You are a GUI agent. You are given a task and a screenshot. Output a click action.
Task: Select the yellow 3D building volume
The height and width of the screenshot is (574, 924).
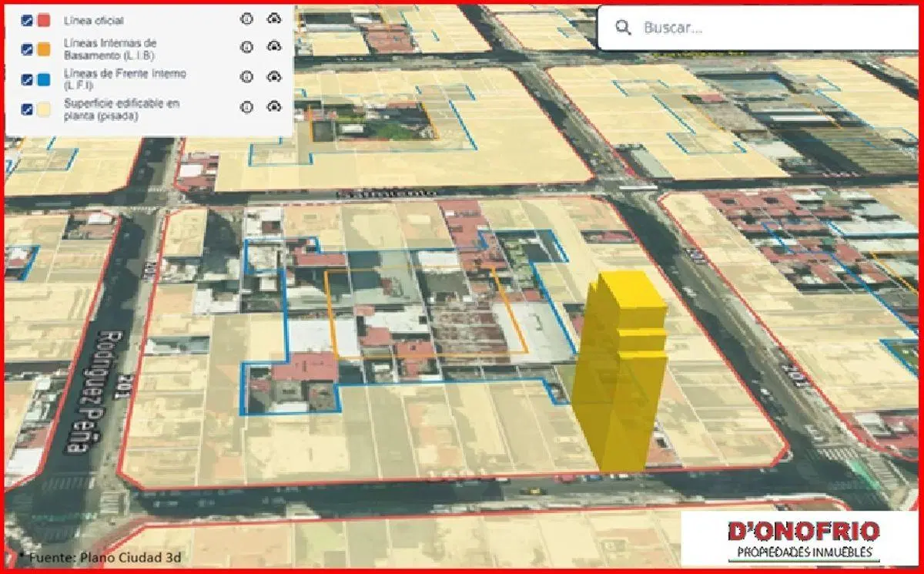[x=621, y=372]
